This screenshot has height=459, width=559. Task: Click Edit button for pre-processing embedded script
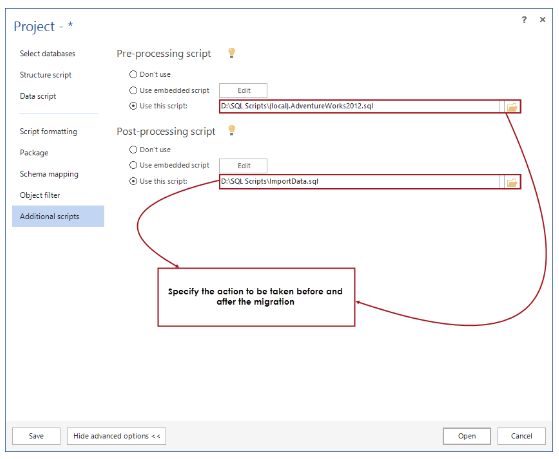243,91
